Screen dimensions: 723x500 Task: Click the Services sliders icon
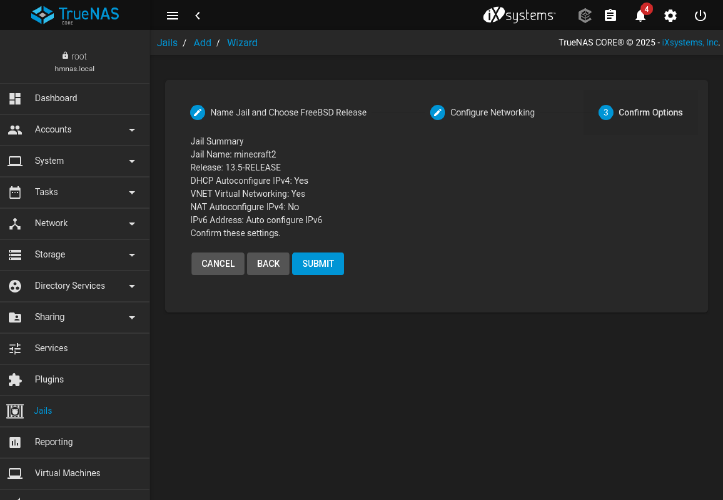point(15,348)
